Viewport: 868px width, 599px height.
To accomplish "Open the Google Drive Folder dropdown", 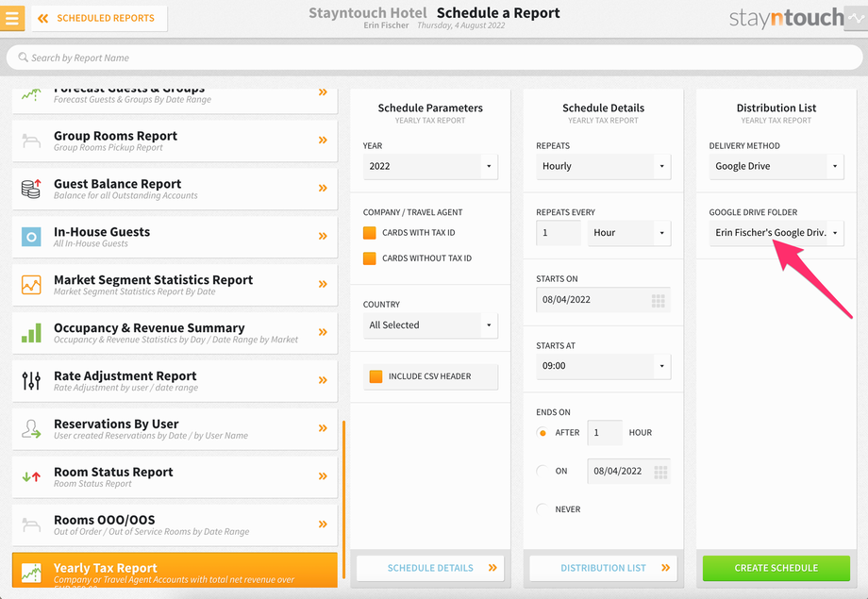I will pyautogui.click(x=776, y=233).
